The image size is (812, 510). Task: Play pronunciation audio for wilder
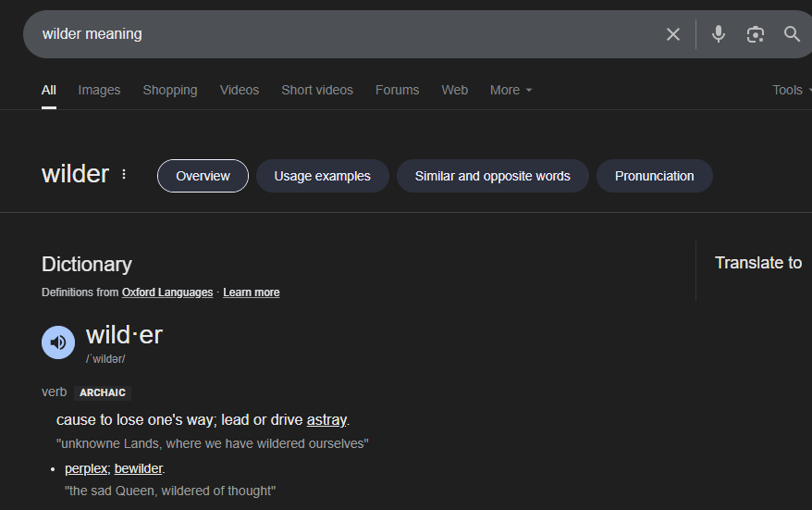(58, 342)
